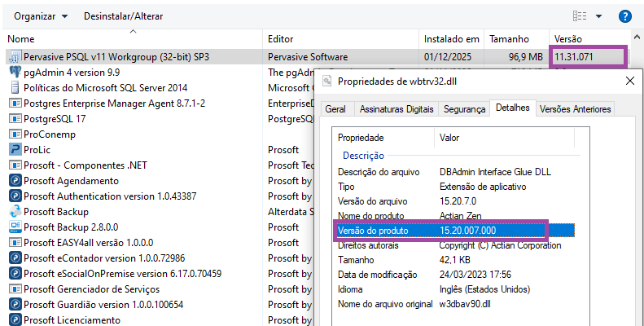Click the Prosoft Authentication icon

point(15,196)
